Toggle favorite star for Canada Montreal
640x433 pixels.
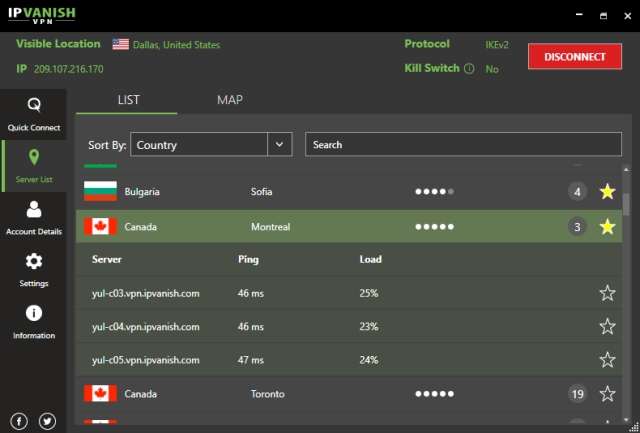(606, 227)
